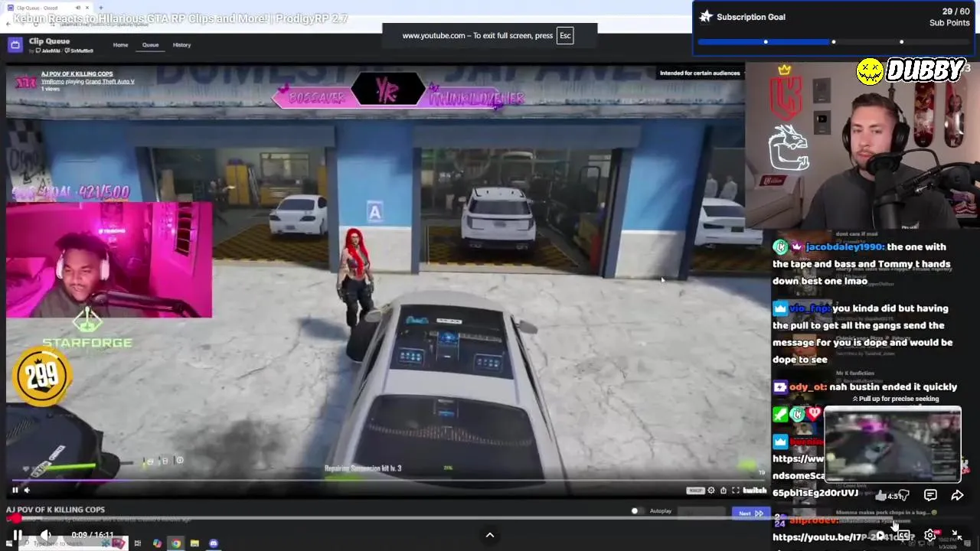Screen dimensions: 980x551
Task: Pause the embedded Twitch clip player
Action: click(x=15, y=491)
